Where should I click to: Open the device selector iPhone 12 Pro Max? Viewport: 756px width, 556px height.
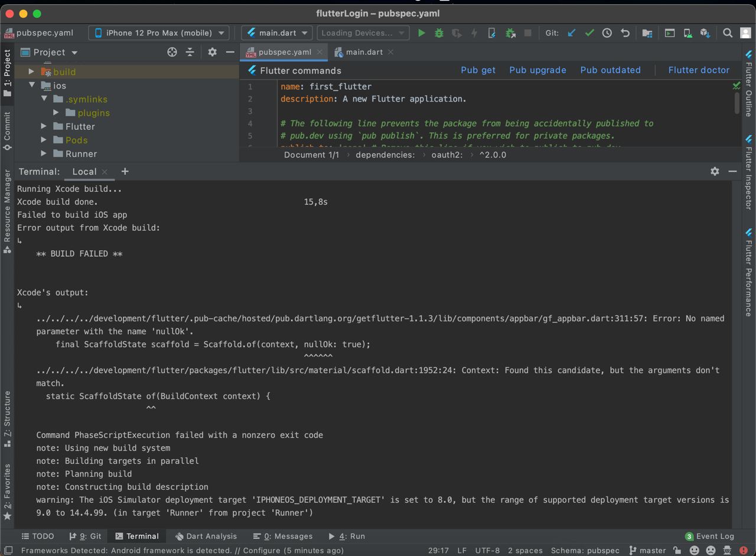[159, 33]
